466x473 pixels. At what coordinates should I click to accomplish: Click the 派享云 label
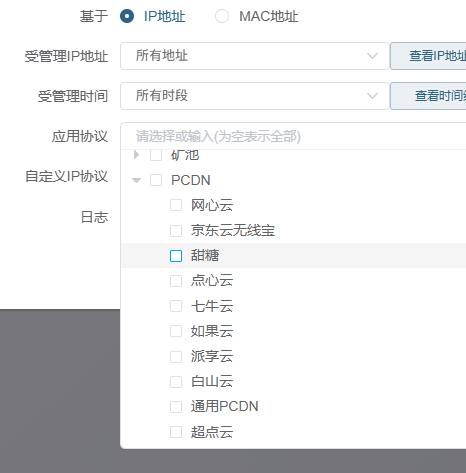212,356
